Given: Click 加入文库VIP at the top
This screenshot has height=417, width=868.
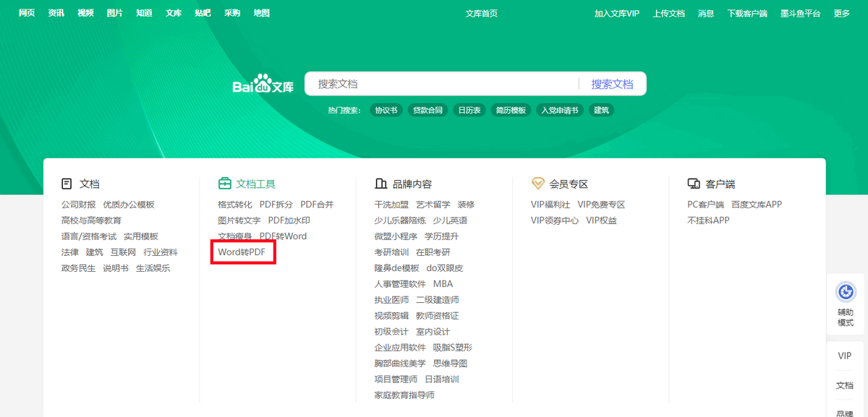Looking at the screenshot, I should click(616, 12).
